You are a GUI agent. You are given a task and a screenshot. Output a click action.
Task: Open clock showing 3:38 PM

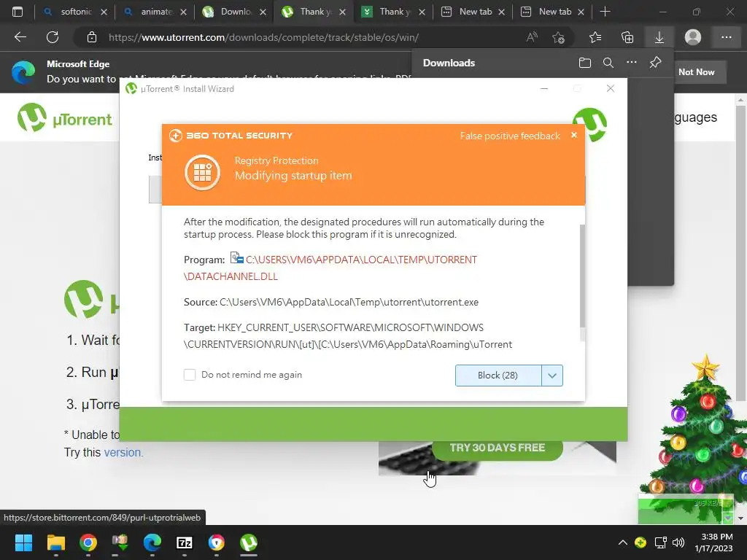(713, 542)
